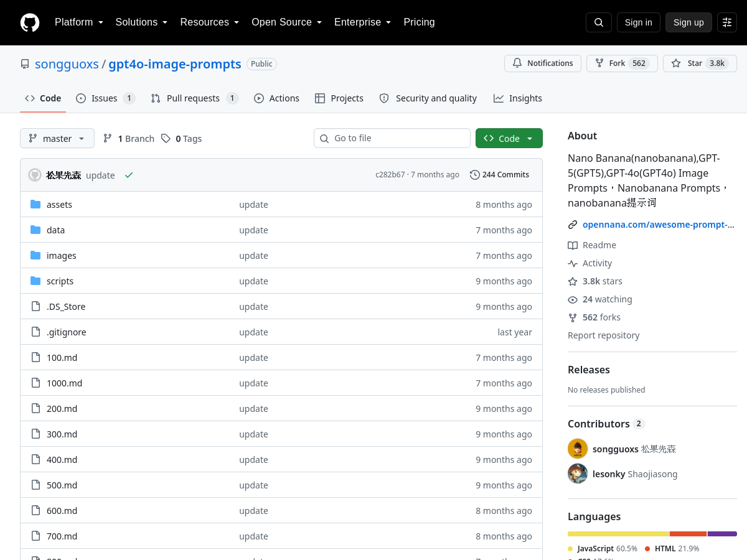Open the Contributors heading link
The width and height of the screenshot is (747, 560).
(x=606, y=424)
